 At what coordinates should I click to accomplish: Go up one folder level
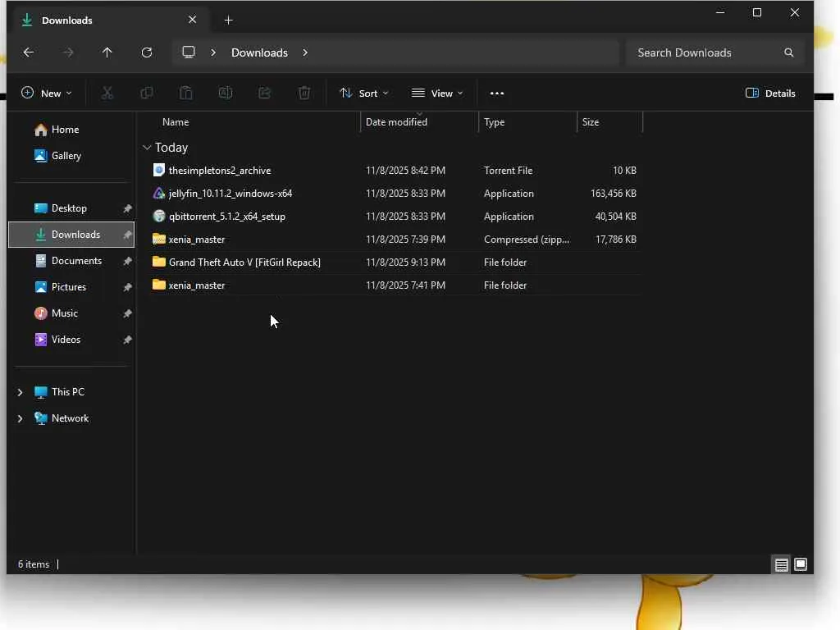(x=107, y=52)
